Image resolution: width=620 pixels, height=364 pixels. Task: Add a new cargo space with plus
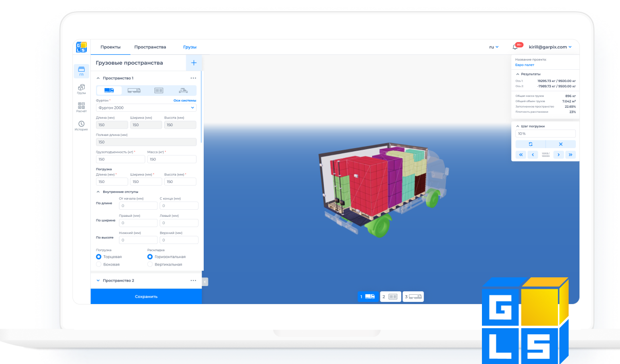click(x=193, y=63)
